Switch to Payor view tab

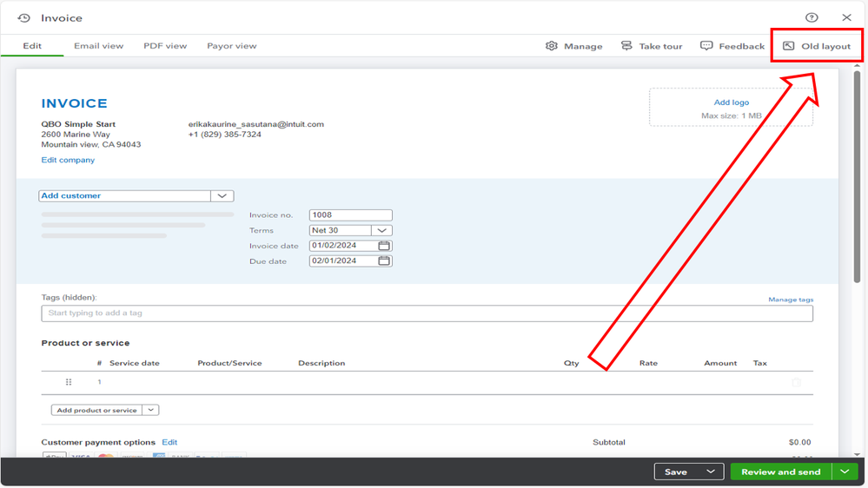[x=232, y=46]
